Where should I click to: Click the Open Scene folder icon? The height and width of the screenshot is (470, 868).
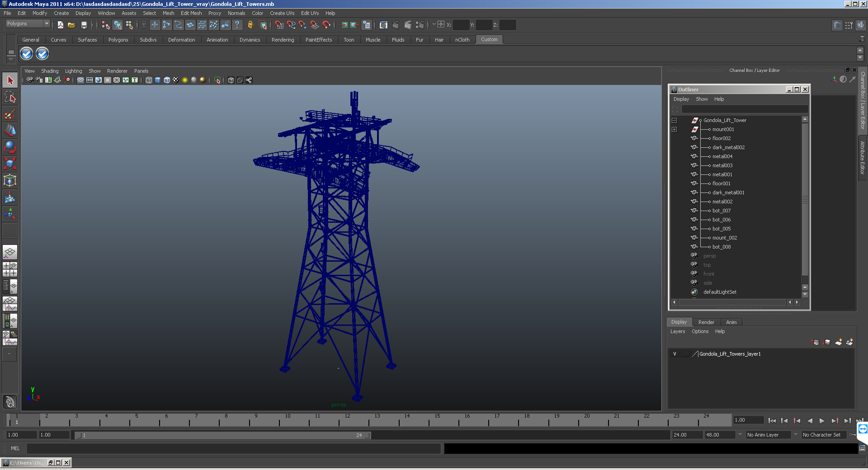[x=71, y=25]
